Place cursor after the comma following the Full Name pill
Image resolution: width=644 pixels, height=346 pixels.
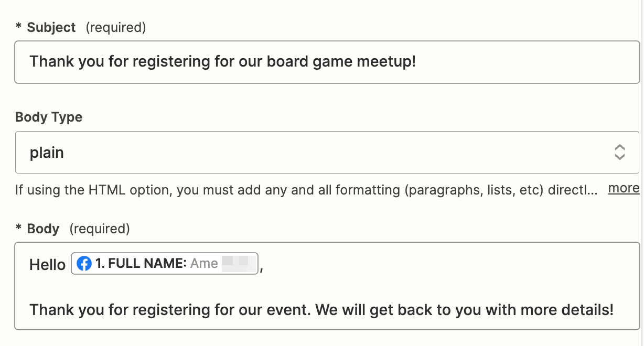click(263, 265)
